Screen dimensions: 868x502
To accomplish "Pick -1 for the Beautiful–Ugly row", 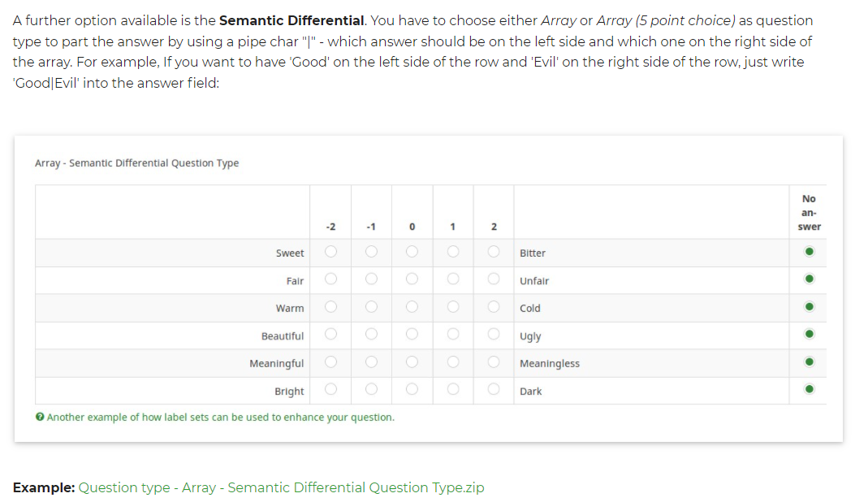I will coord(371,335).
